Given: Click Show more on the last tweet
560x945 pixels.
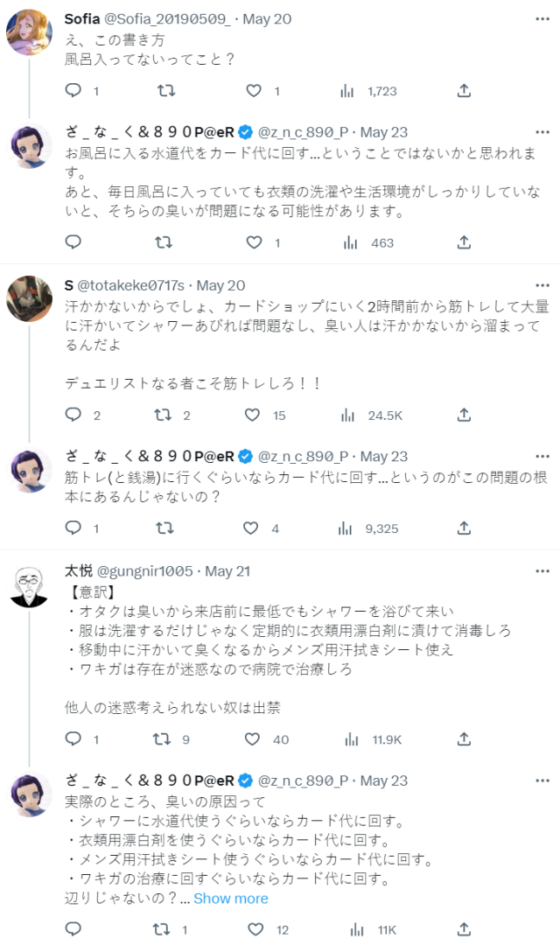Looking at the screenshot, I should pyautogui.click(x=231, y=899).
